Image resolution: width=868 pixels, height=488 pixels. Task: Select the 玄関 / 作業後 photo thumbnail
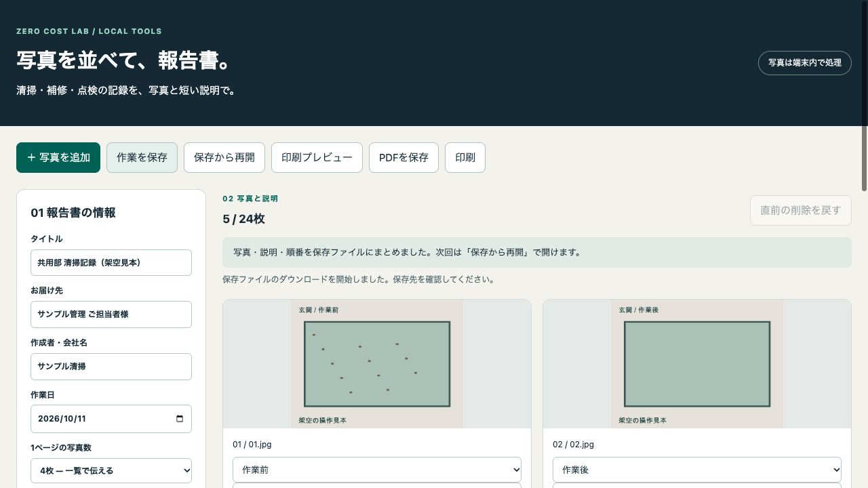[x=697, y=364]
